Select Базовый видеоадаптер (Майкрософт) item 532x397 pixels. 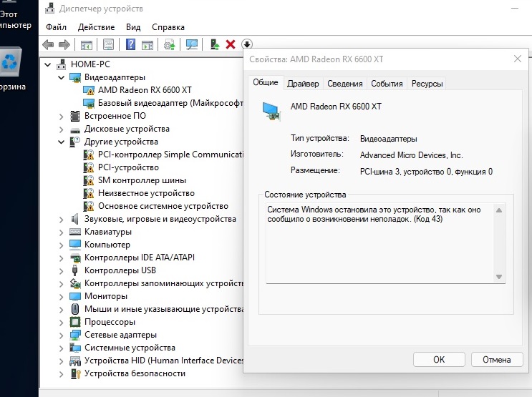tap(170, 103)
